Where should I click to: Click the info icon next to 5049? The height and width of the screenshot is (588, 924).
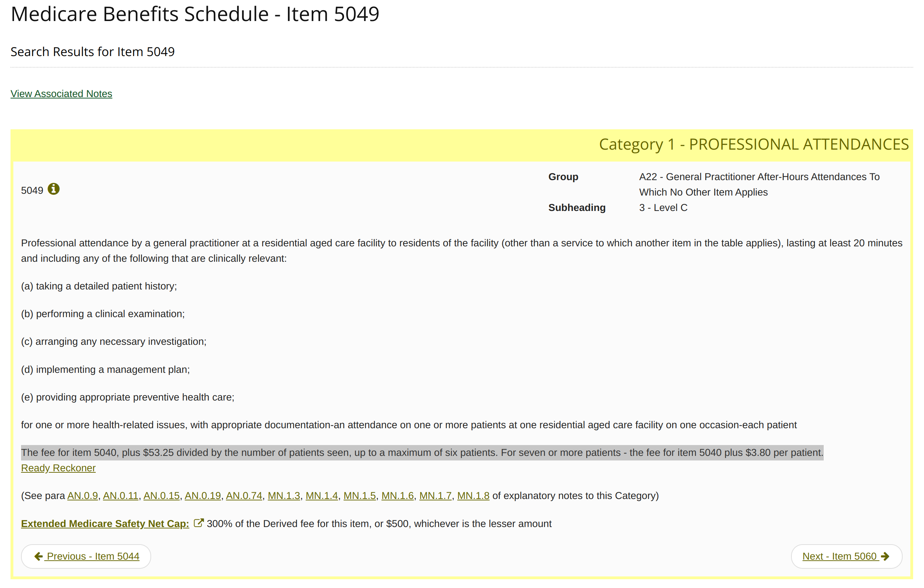coord(53,189)
